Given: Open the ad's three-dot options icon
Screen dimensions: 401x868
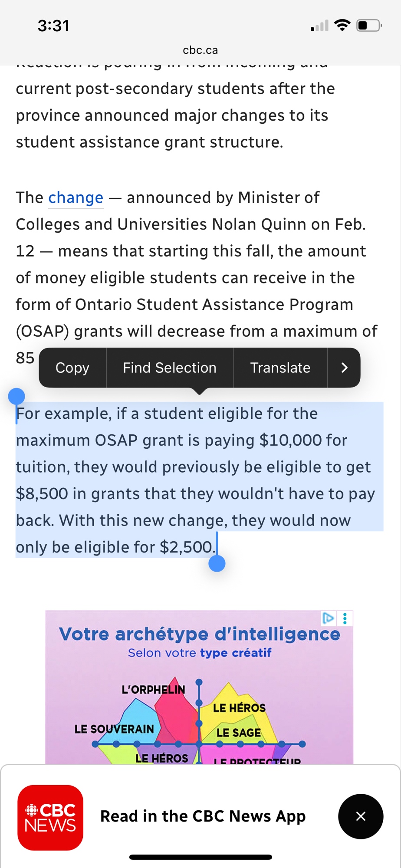Looking at the screenshot, I should click(x=345, y=618).
